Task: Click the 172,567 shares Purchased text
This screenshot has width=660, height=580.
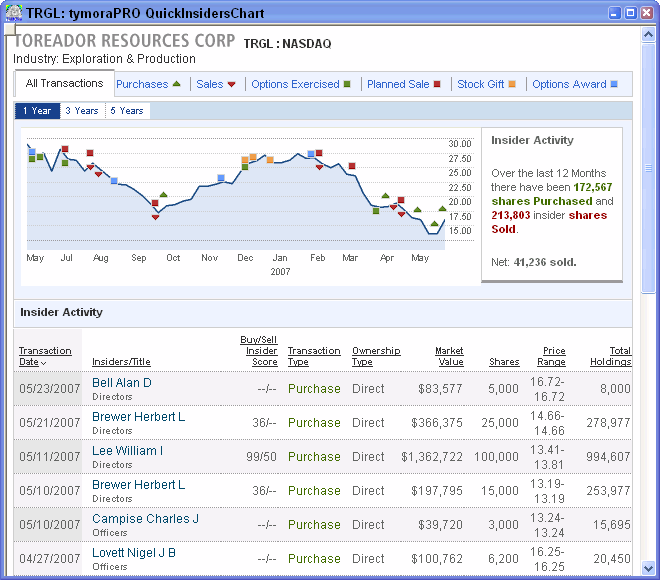Action: (x=552, y=194)
